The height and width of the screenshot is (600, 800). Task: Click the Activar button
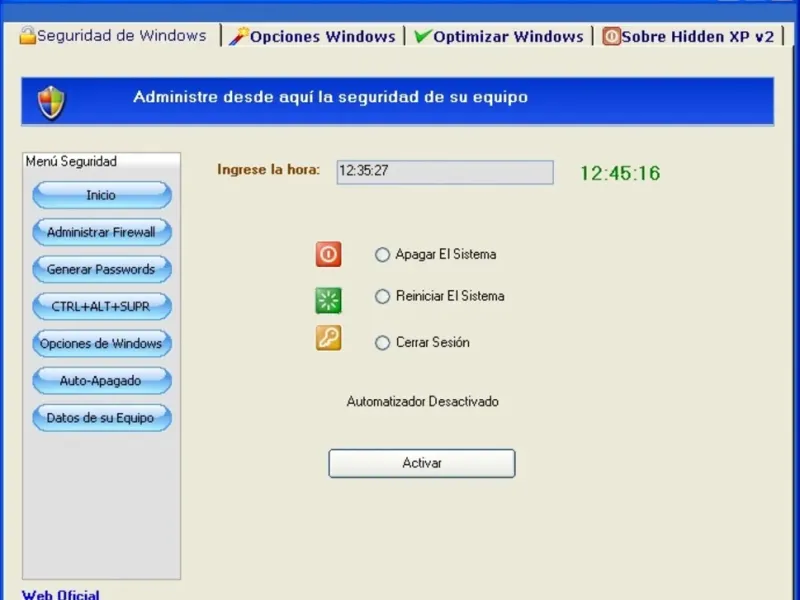(x=422, y=463)
